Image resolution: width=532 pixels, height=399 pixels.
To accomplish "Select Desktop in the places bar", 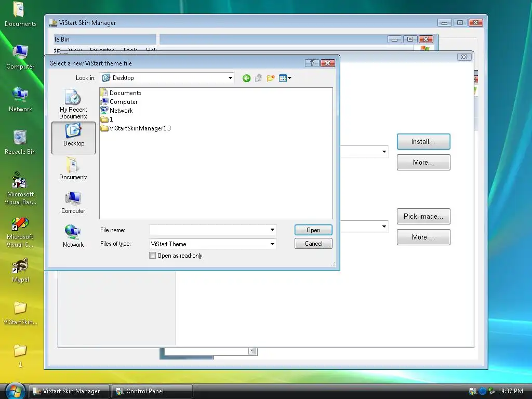I will (x=73, y=138).
